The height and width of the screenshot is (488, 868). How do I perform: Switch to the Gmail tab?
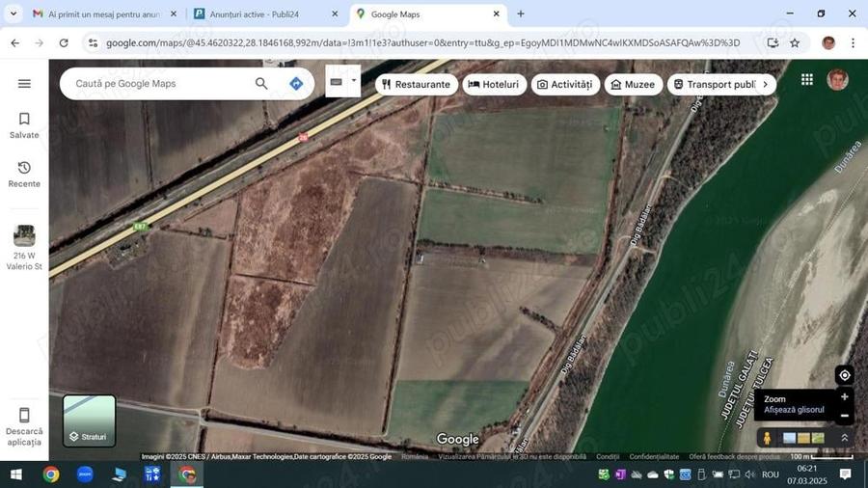[103, 14]
